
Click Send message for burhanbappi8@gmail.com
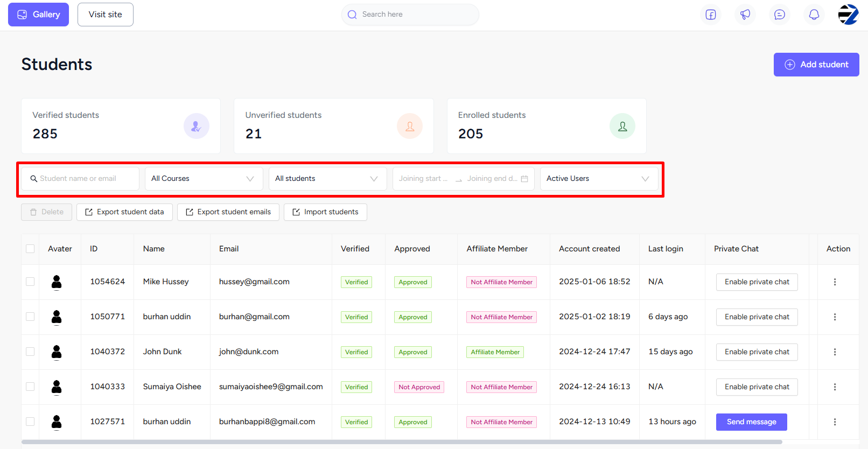pos(752,422)
